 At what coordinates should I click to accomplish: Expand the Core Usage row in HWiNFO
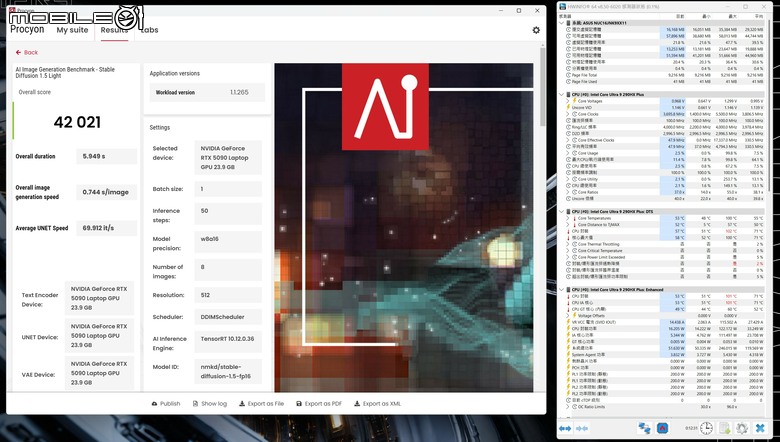pyautogui.click(x=568, y=153)
